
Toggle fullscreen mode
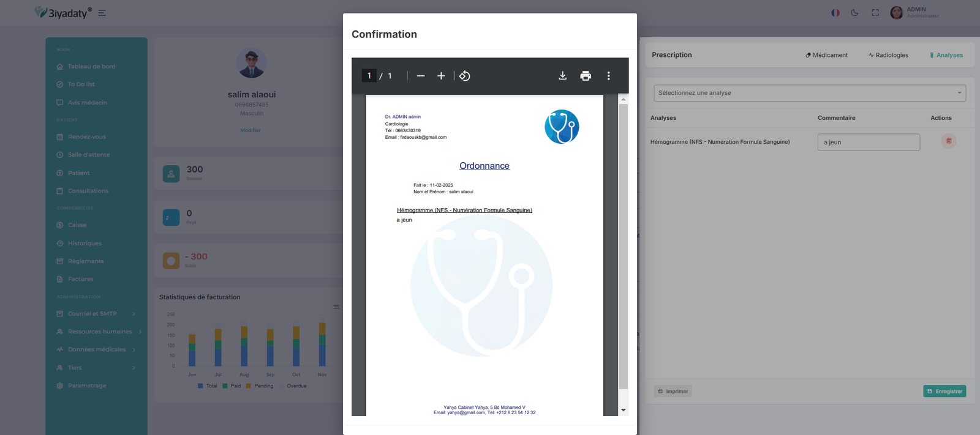[x=875, y=13]
